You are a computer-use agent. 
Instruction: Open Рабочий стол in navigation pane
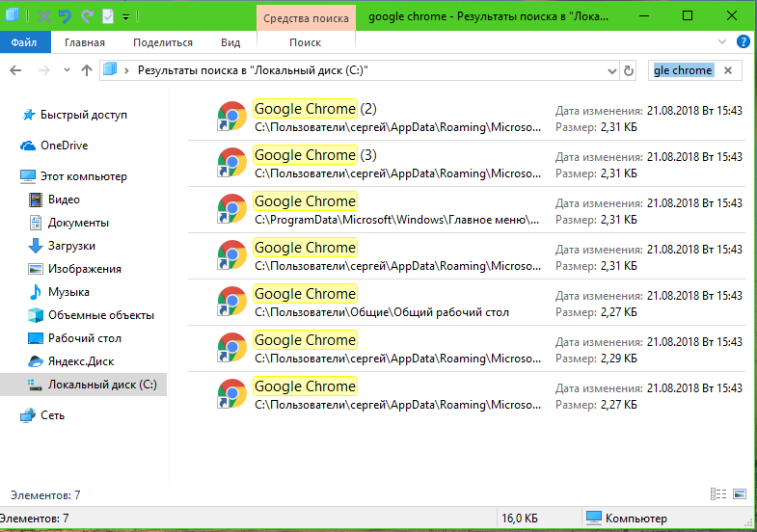[x=85, y=338]
